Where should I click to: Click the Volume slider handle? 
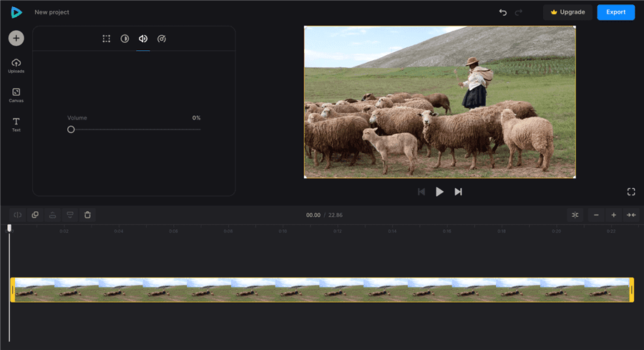tap(71, 130)
